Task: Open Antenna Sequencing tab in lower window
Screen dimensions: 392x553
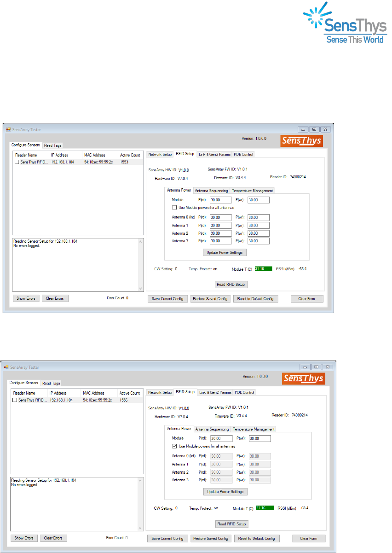Action: (212, 429)
